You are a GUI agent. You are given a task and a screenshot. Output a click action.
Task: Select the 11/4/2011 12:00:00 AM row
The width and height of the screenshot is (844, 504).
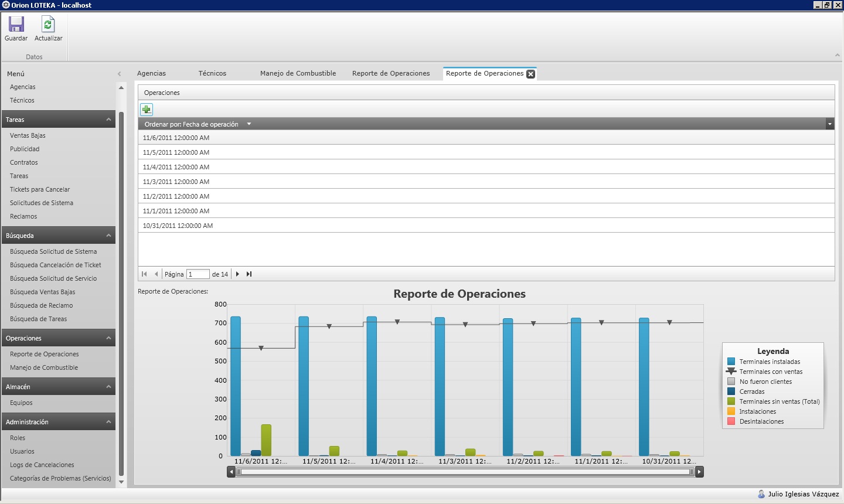pos(486,167)
